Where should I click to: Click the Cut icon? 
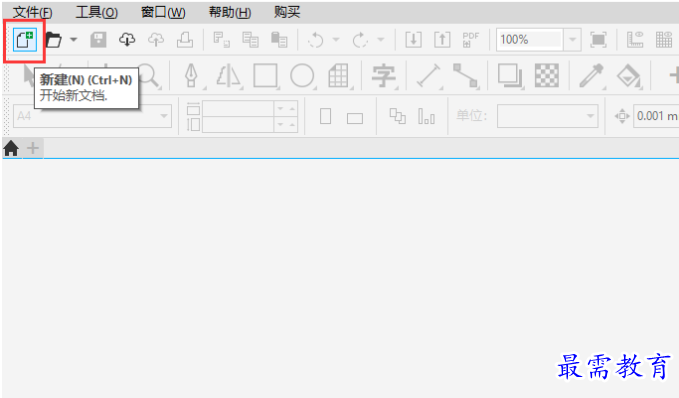pyautogui.click(x=221, y=40)
